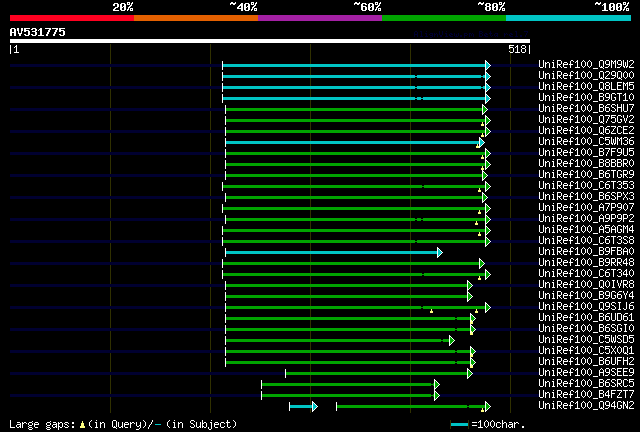The width and height of the screenshot is (640, 432).
Task: Select the UniRef100_Q0IVR8 label
Action: pyautogui.click(x=586, y=285)
